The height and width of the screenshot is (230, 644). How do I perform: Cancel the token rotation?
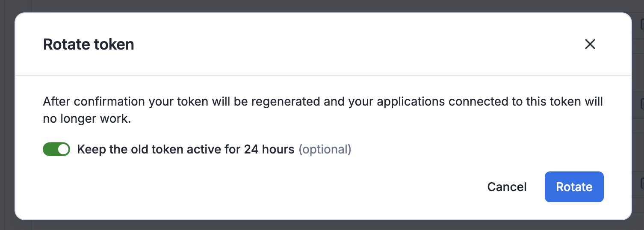(507, 187)
